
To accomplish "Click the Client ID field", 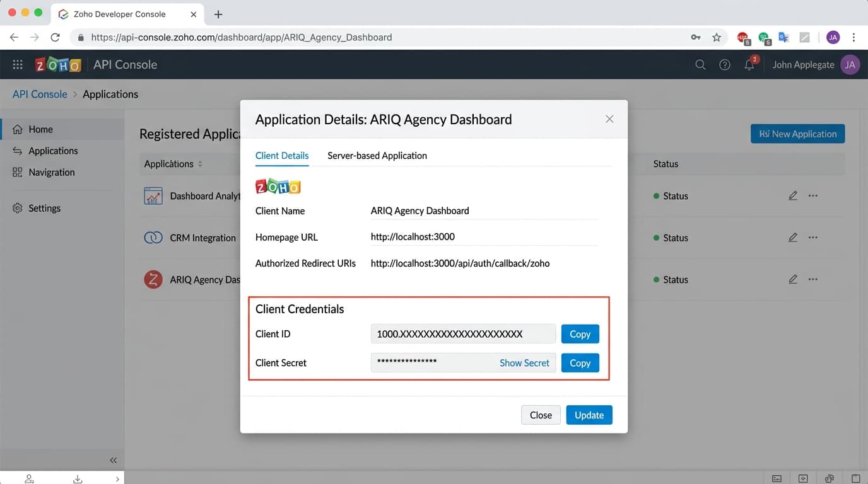I will (463, 334).
